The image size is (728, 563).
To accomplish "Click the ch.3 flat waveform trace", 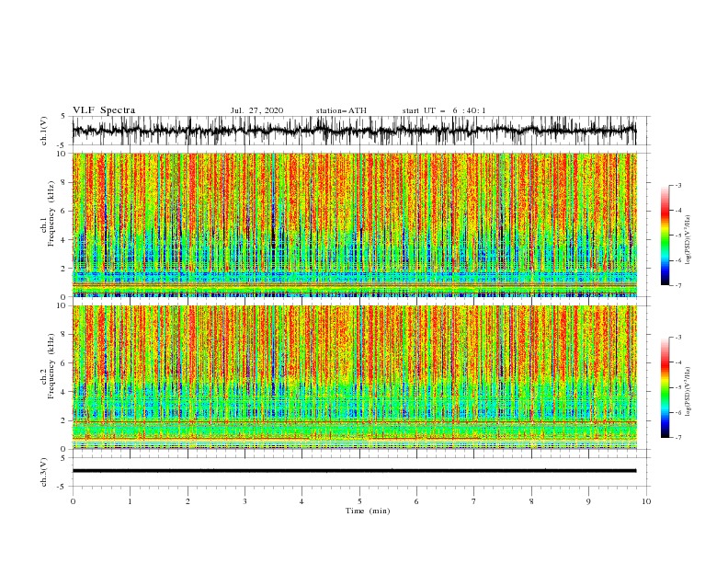I will (x=354, y=471).
